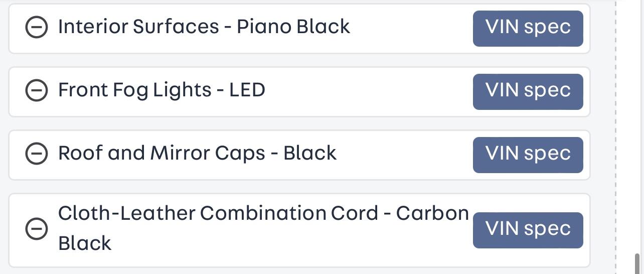
Task: Open VIN spec for Front Fog Lights
Action: point(528,91)
